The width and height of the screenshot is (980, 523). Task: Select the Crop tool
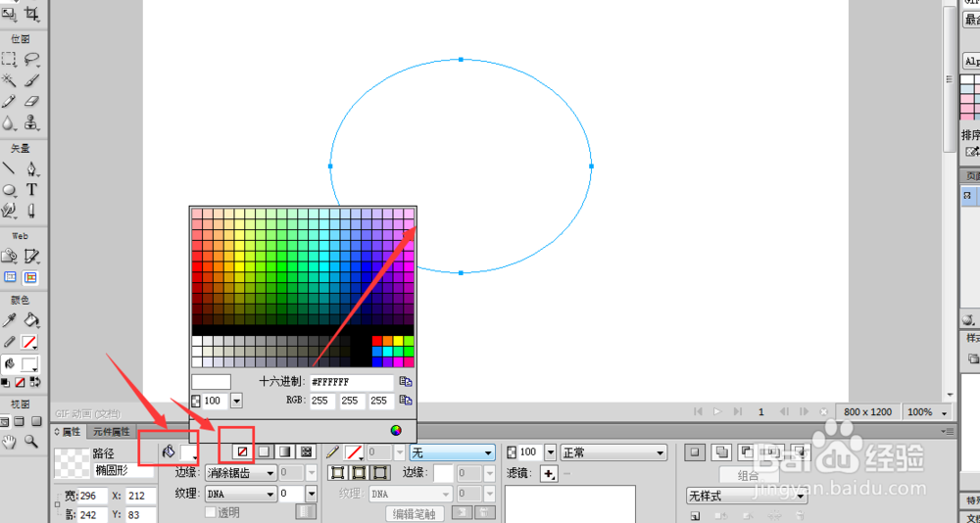coord(30,12)
